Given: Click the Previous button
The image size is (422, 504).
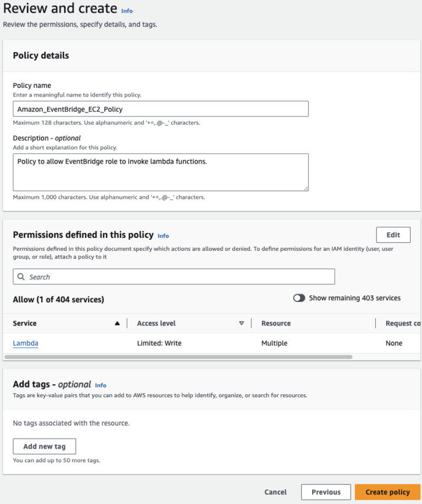Looking at the screenshot, I should pos(325,492).
